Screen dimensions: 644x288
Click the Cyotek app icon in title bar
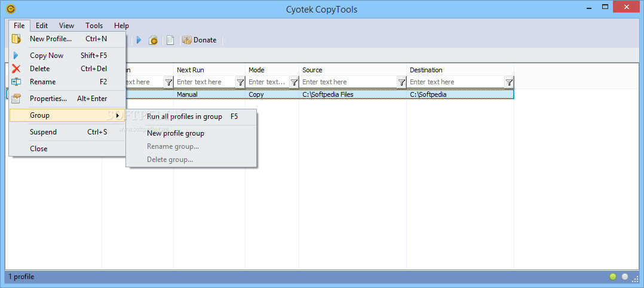[11, 8]
